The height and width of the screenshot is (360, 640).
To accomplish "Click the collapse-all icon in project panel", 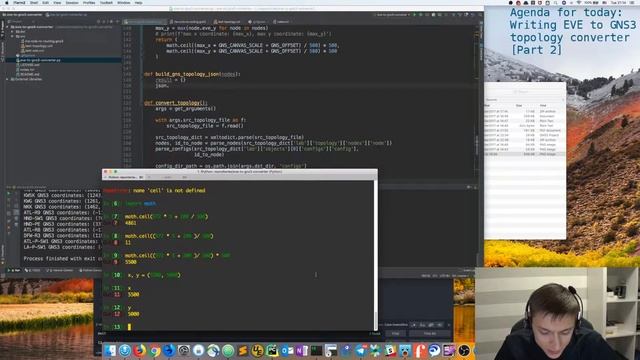I will click(104, 21).
